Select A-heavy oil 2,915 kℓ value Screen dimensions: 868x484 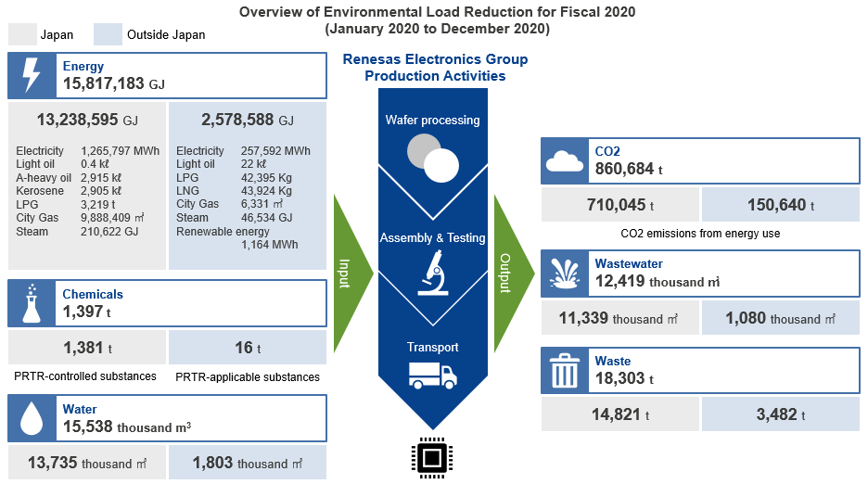tap(101, 178)
